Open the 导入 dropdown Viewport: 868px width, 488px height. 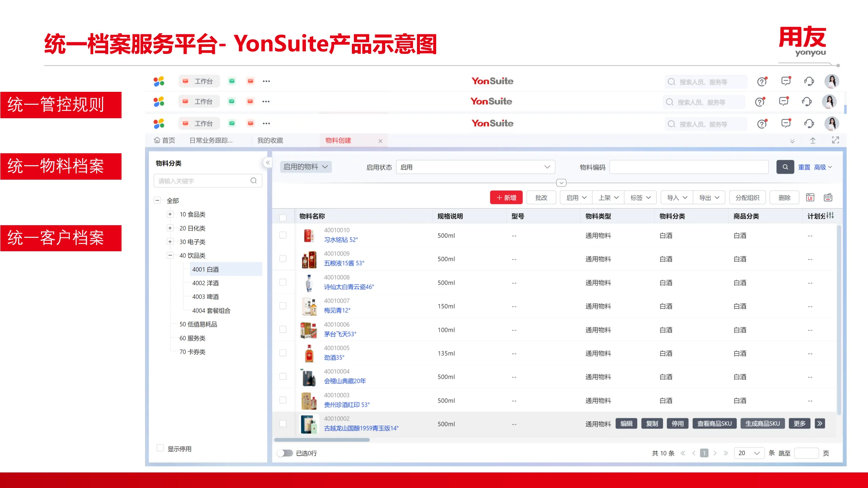click(x=677, y=198)
